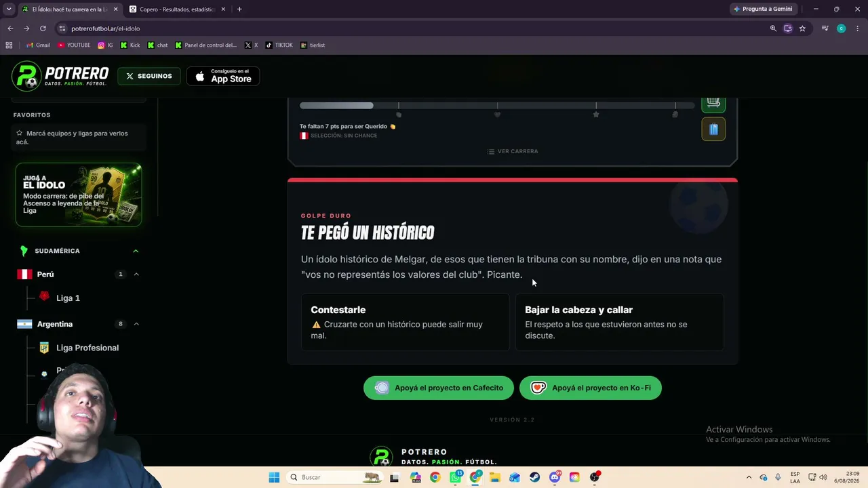The height and width of the screenshot is (488, 868).
Task: Open Steam from the taskbar
Action: point(534,477)
